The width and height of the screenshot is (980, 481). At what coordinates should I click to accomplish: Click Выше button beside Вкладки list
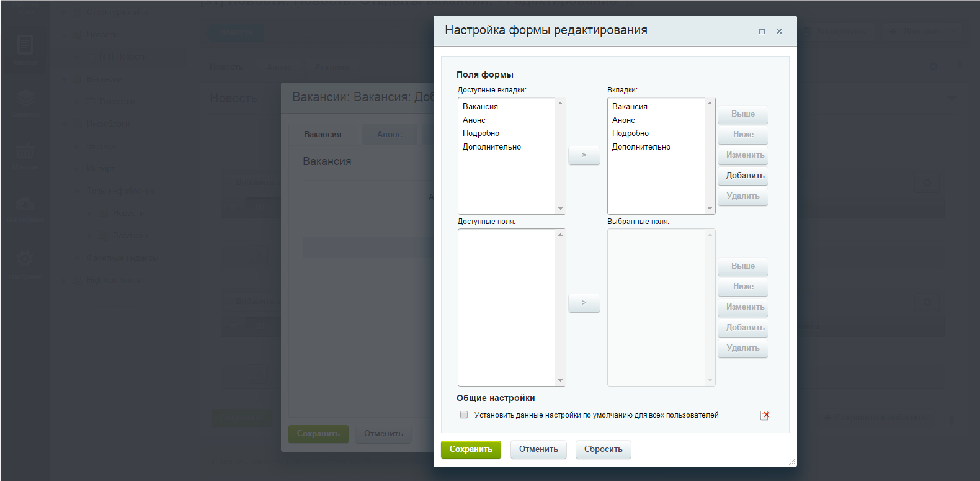click(x=743, y=114)
